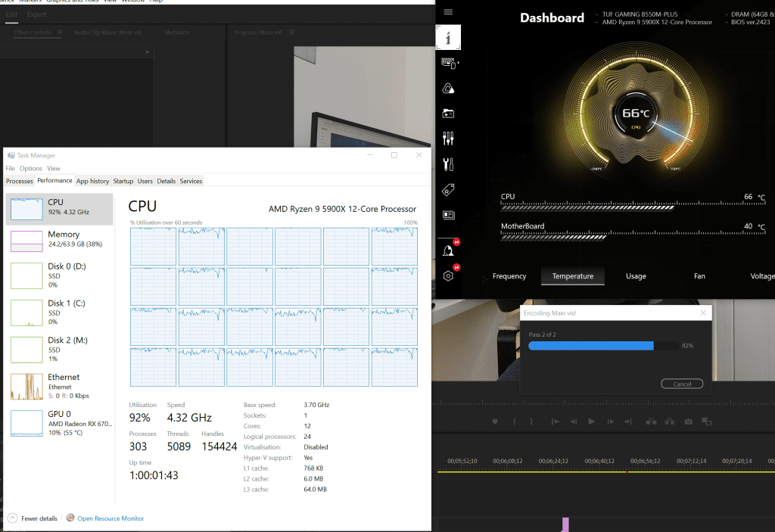The width and height of the screenshot is (775, 532).
Task: Select GPU 0 AMD Radeon entry
Action: 60,423
